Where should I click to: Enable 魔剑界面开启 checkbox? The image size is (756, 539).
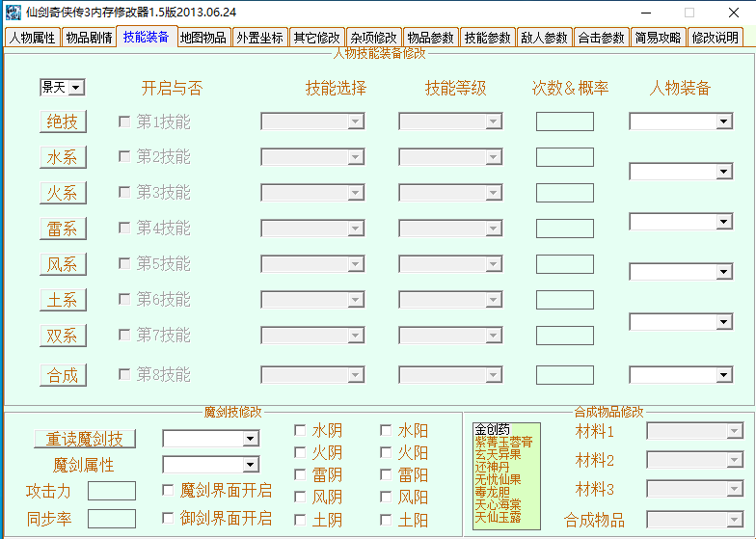pyautogui.click(x=168, y=490)
